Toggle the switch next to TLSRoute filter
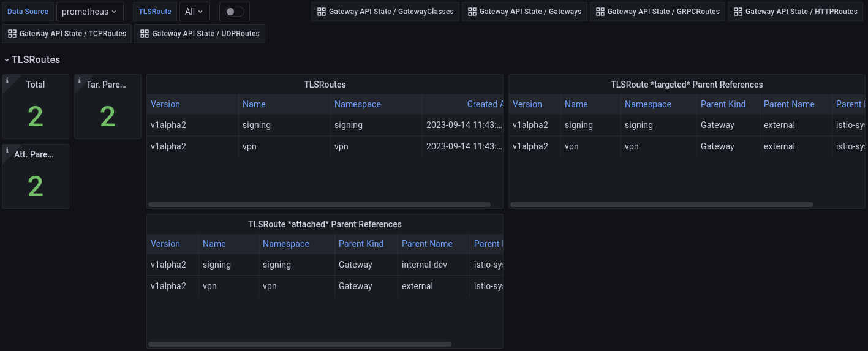The height and width of the screenshot is (351, 868). click(x=234, y=12)
